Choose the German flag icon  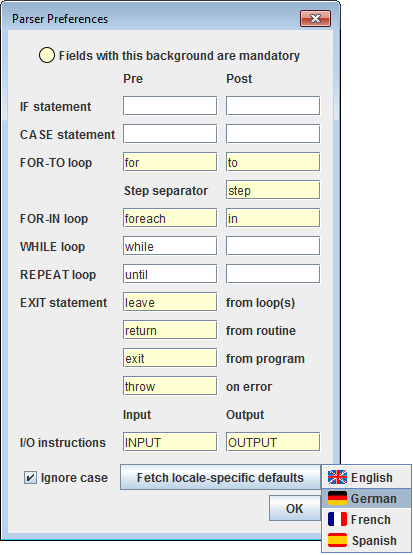[337, 498]
